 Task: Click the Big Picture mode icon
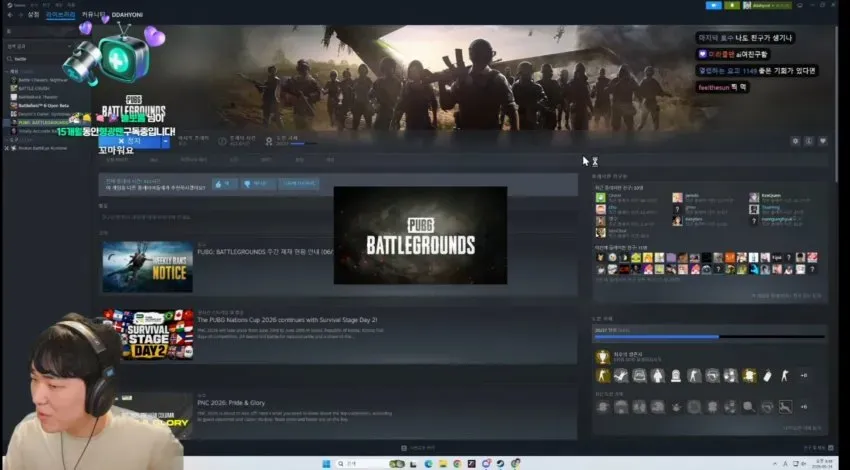tap(800, 5)
